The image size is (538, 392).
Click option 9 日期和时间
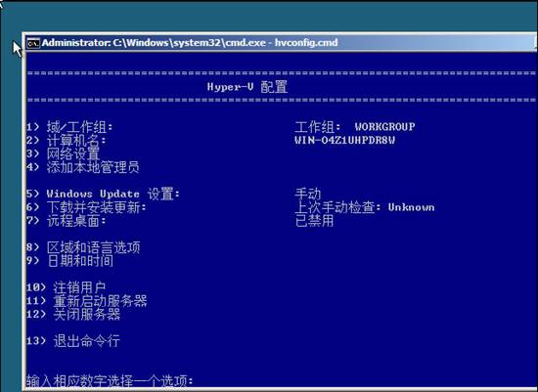point(69,261)
